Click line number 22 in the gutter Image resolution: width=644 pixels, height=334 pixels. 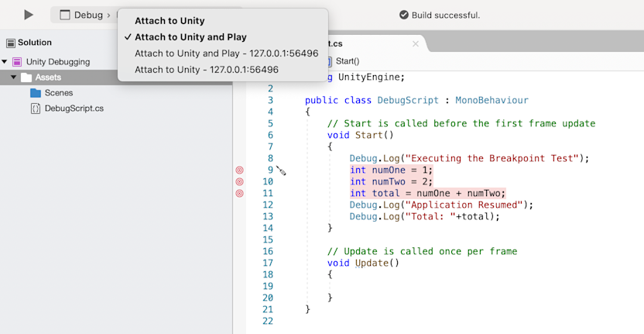[x=267, y=321]
